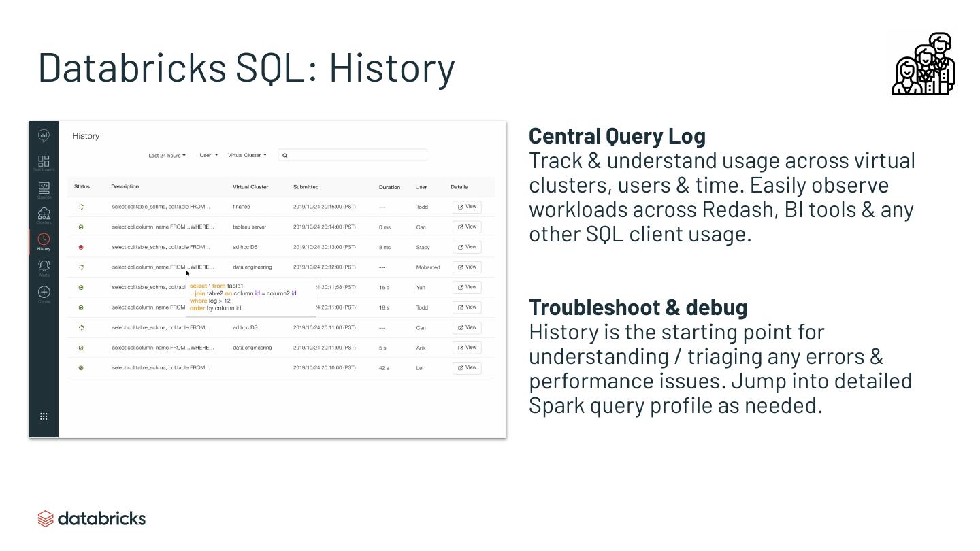Viewport: 980px width, 551px height.
Task: Click the red failed status icon
Action: pos(81,247)
